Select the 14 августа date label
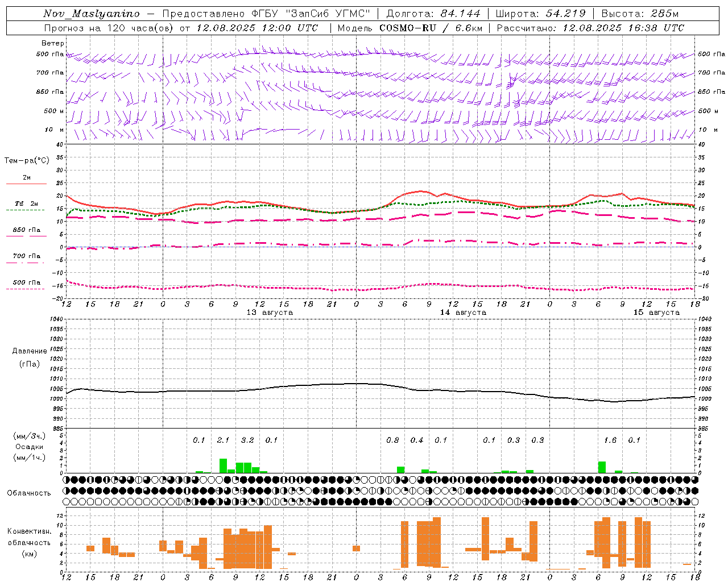Image resolution: width=728 pixels, height=582 pixels. click(x=463, y=313)
